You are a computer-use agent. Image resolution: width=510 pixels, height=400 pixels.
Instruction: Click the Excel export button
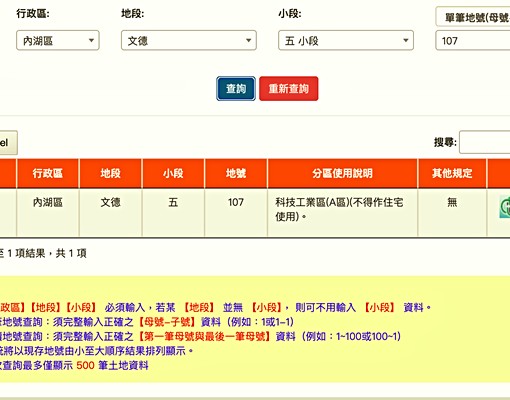8,142
